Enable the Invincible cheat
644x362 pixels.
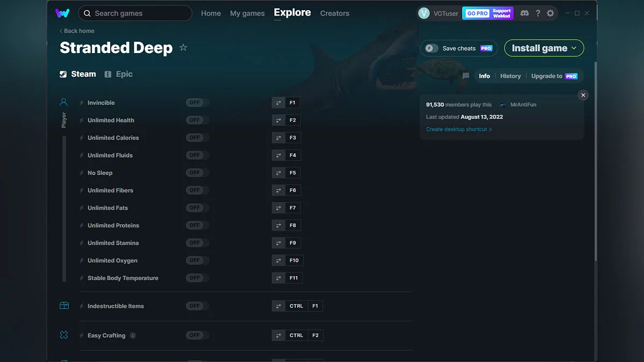pos(197,102)
